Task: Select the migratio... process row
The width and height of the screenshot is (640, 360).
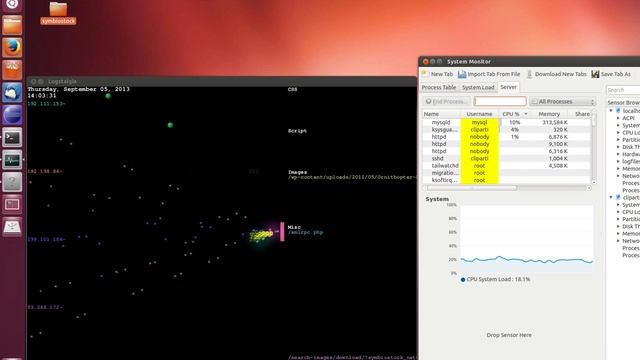Action: pos(506,173)
